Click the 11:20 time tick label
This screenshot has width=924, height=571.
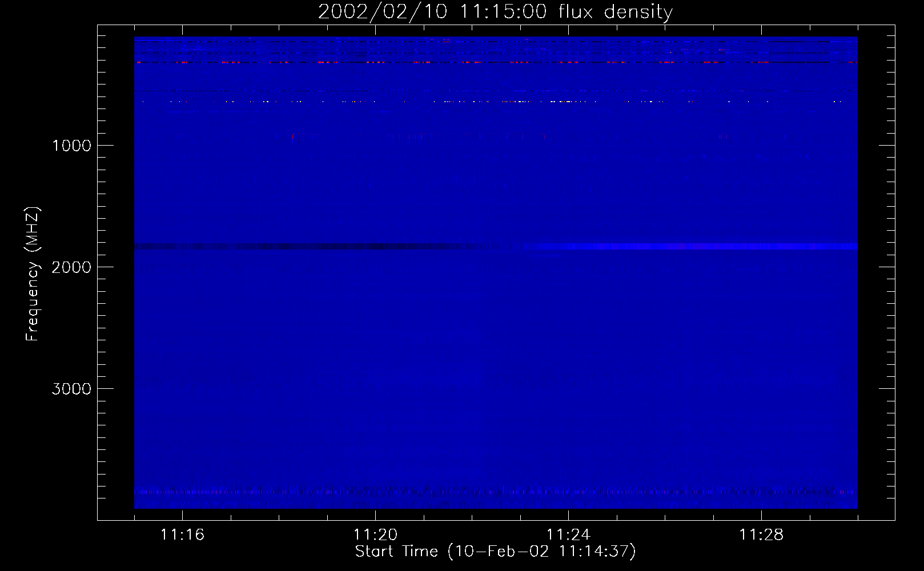(375, 535)
